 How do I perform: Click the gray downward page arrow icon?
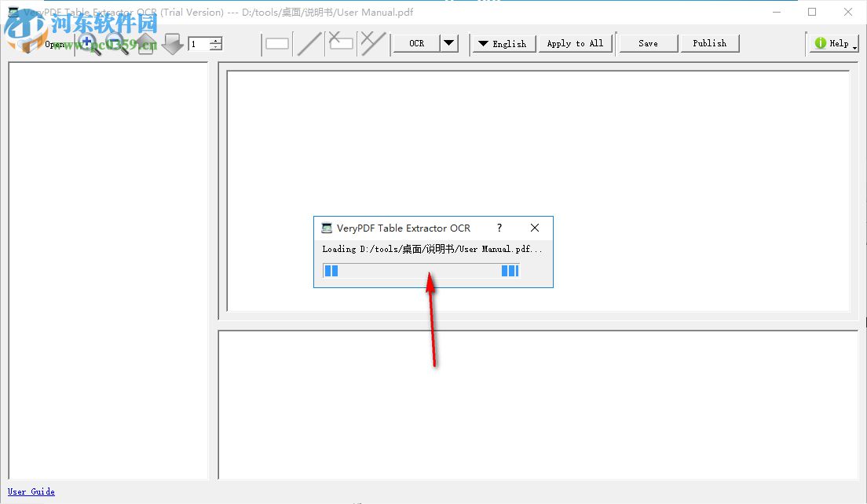[x=172, y=43]
